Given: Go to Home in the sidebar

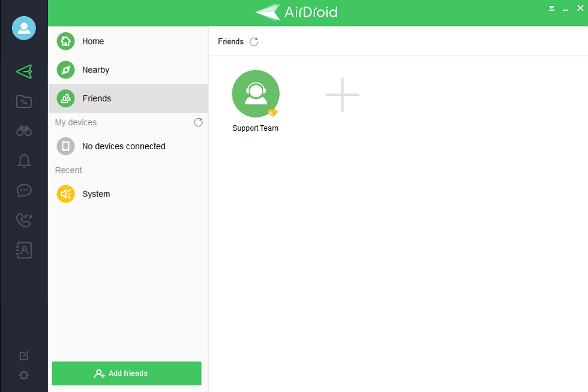Looking at the screenshot, I should (x=128, y=41).
